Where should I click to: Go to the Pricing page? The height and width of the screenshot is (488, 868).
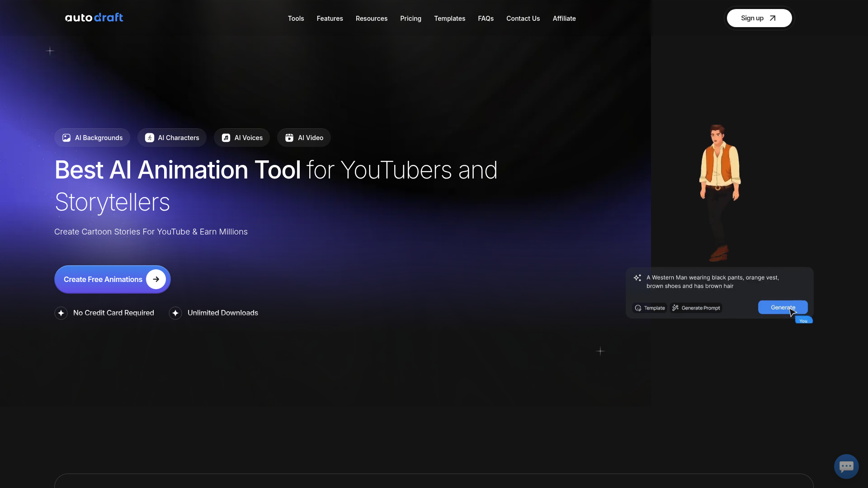coord(410,19)
